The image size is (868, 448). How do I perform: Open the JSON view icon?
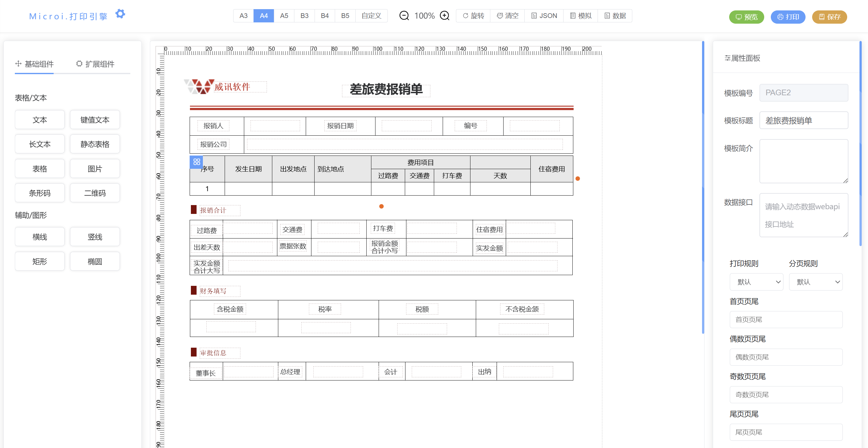(x=534, y=15)
